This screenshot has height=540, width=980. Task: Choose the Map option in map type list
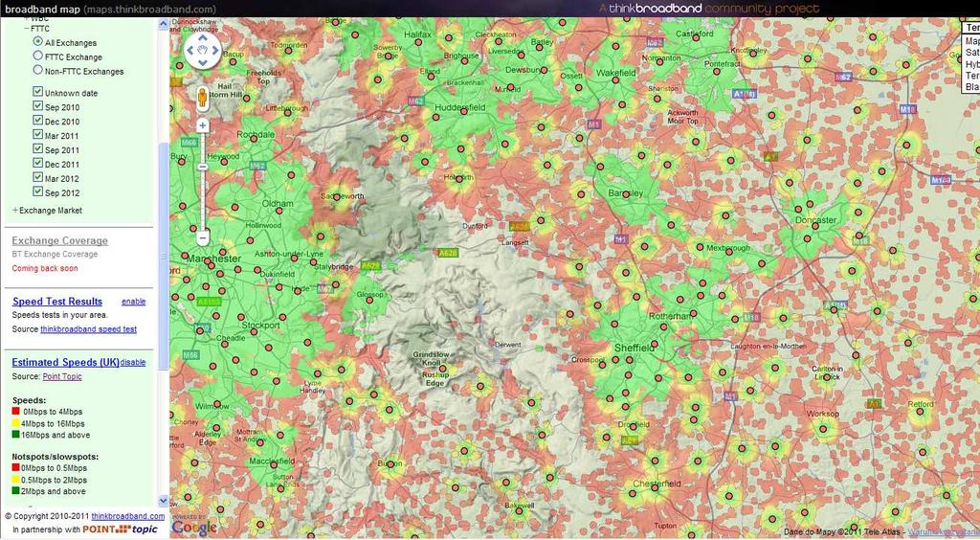972,41
